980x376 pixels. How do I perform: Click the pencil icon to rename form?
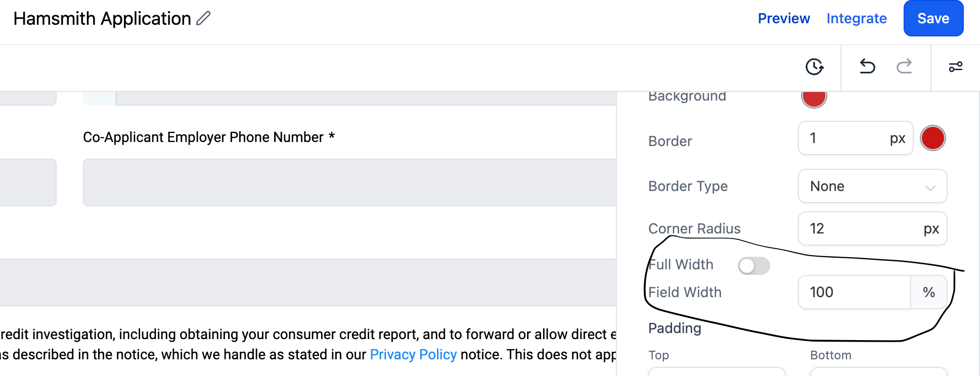(x=203, y=19)
